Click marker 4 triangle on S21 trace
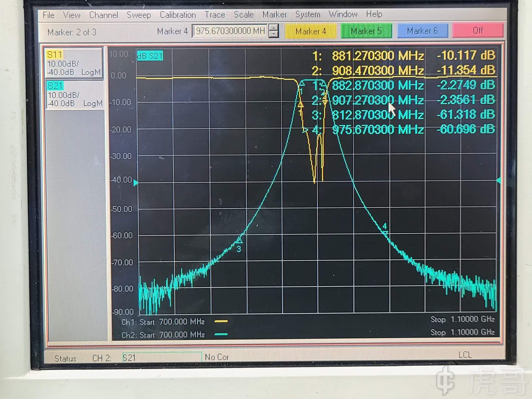The width and height of the screenshot is (532, 399). click(385, 233)
